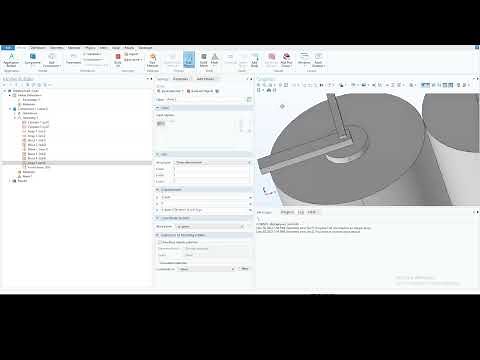Click the go-to-source icon beside Label field
This screenshot has height=360, width=480.
(x=249, y=100)
